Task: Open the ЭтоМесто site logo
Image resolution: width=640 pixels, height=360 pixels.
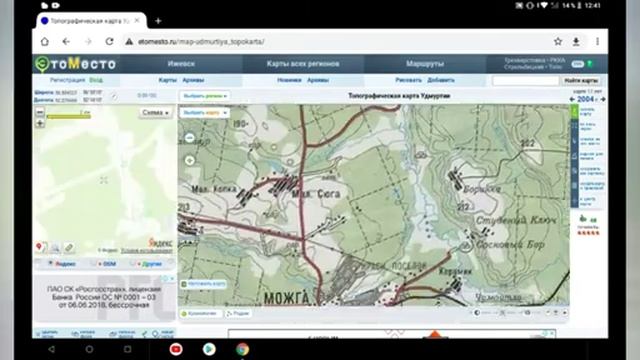Action: tap(75, 64)
